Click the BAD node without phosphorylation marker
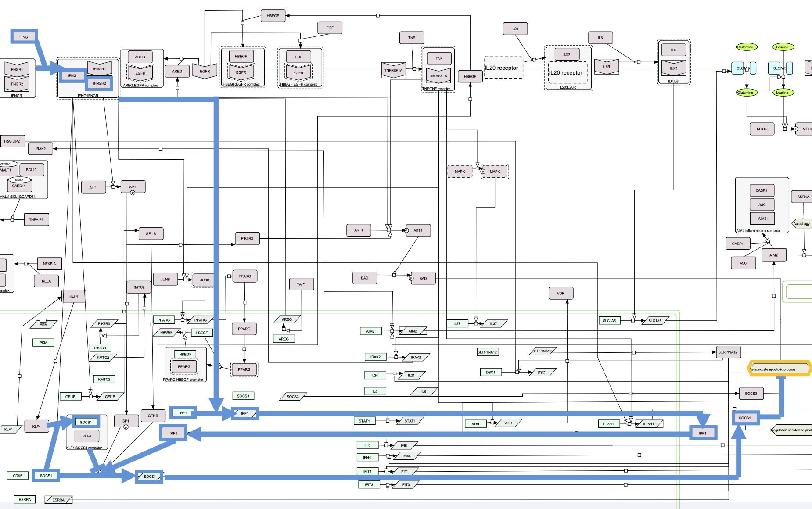The width and height of the screenshot is (812, 509). click(365, 278)
